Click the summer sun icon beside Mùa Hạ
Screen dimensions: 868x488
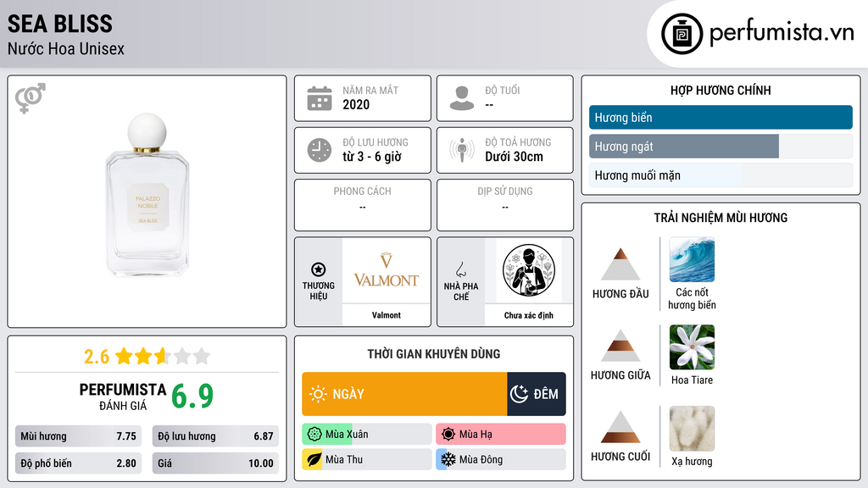448,435
